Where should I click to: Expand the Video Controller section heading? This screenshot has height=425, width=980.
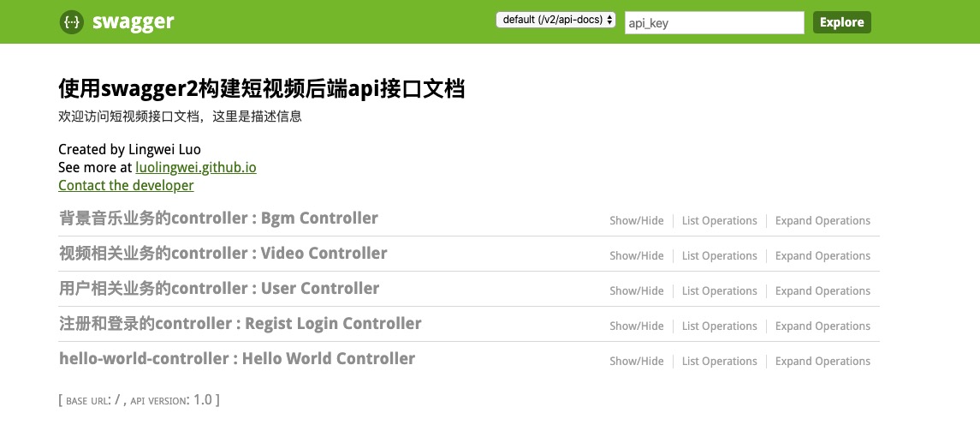[x=223, y=253]
